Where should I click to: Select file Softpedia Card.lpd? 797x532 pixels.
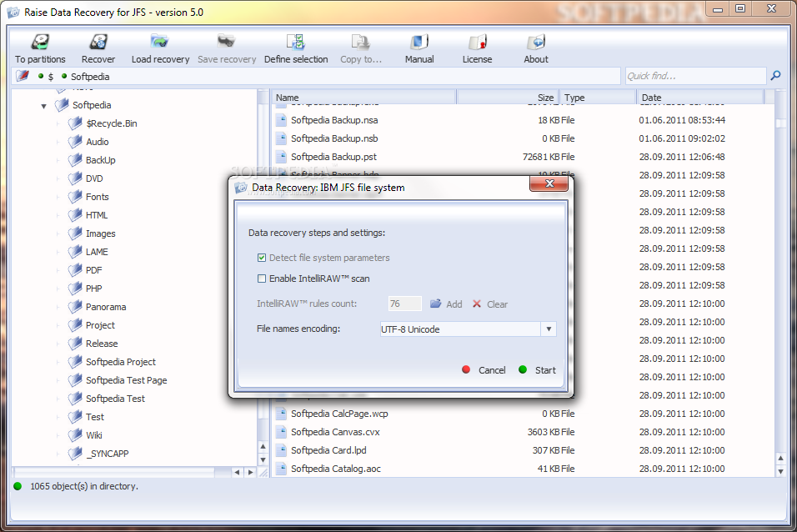pos(328,450)
